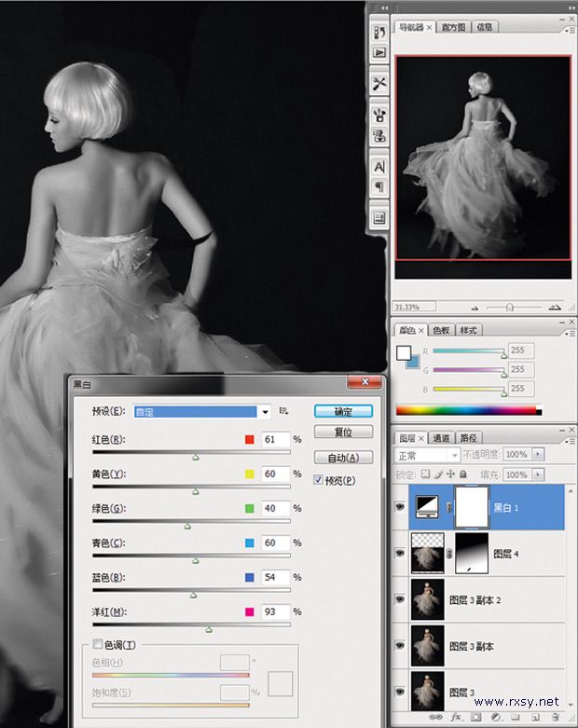Click the 自动(A) auto button
This screenshot has height=728, width=578.
pyautogui.click(x=343, y=458)
